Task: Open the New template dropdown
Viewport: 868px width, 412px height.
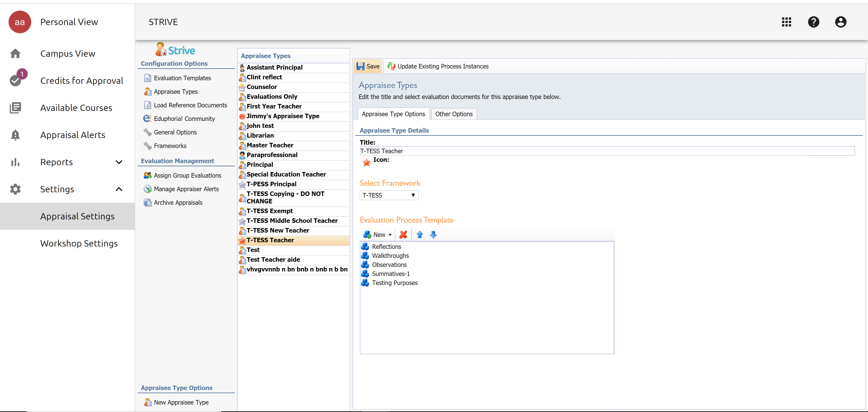Action: pyautogui.click(x=377, y=235)
